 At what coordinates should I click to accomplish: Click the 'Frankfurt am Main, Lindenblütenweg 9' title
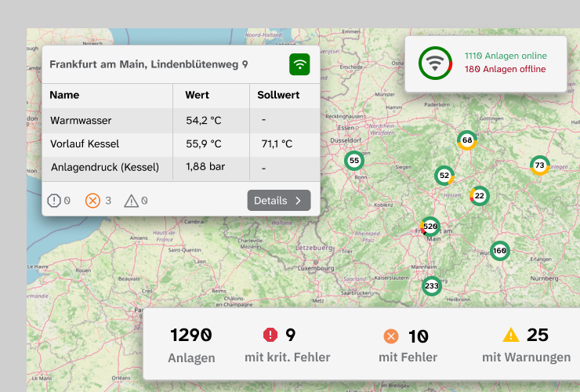point(149,64)
